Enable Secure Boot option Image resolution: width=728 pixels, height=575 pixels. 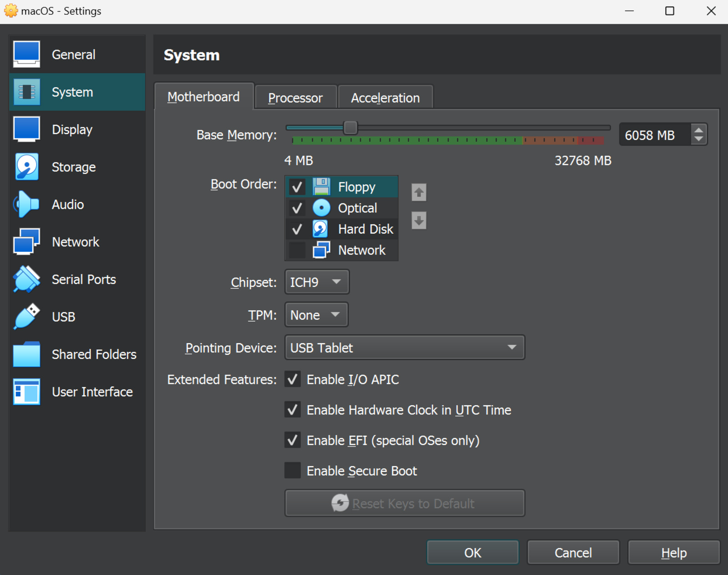(293, 470)
